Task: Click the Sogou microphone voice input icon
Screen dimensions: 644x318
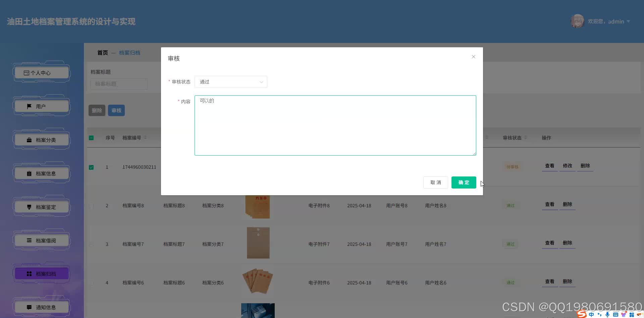Action: point(607,314)
